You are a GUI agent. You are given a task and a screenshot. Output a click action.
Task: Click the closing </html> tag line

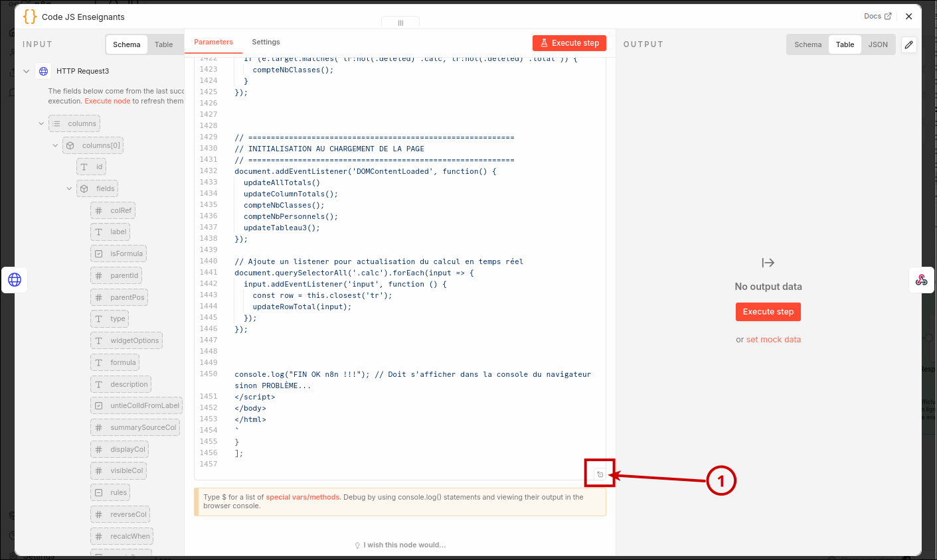(x=250, y=419)
